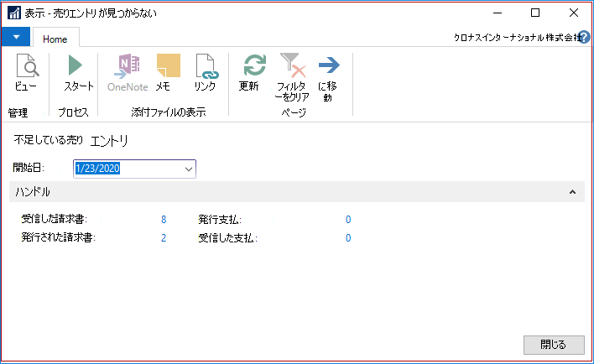Open 受信した請求書 value 8

point(164,220)
